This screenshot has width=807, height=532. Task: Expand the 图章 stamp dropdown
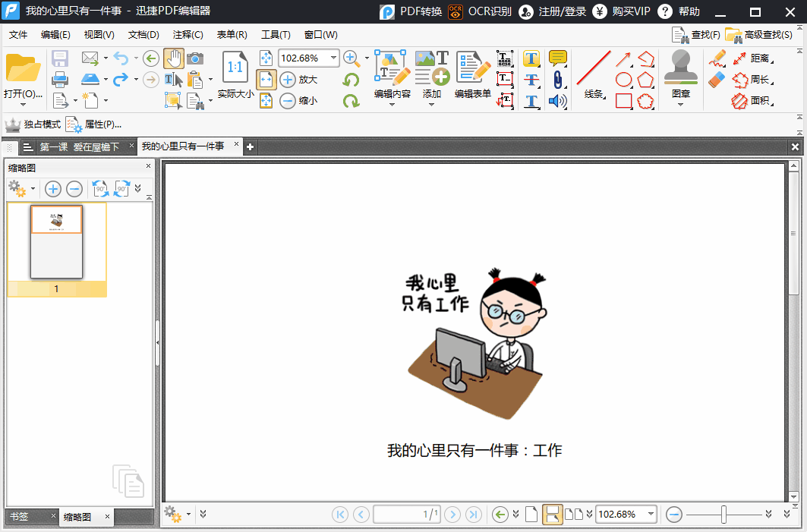pos(680,105)
